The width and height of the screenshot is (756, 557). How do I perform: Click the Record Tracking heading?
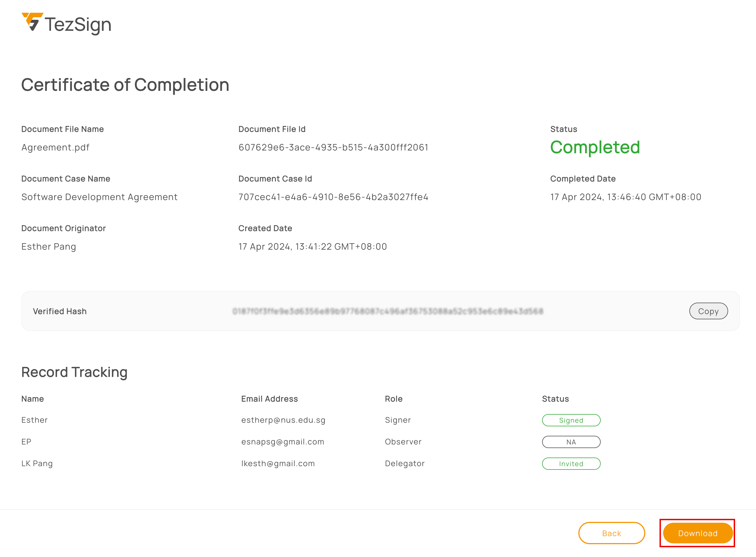(x=74, y=372)
